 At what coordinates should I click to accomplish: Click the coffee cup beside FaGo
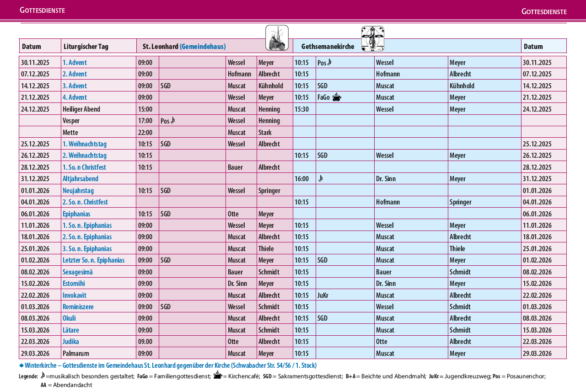tap(336, 97)
